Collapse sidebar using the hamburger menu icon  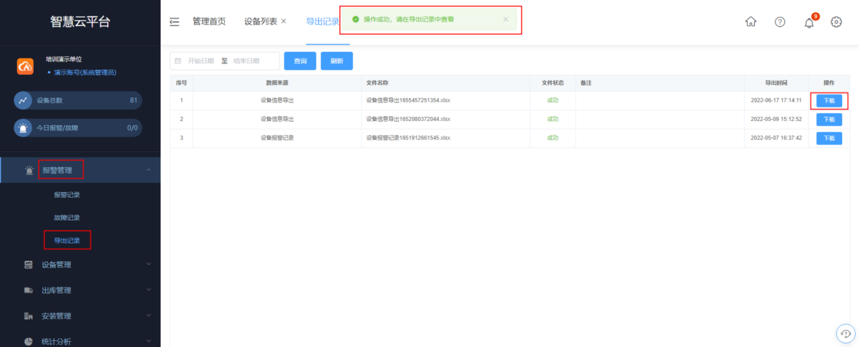click(x=175, y=22)
